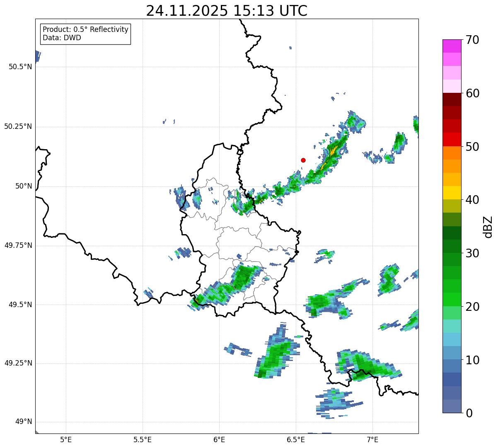Click the colorbar value 40
The width and height of the screenshot is (498, 448).
[472, 200]
